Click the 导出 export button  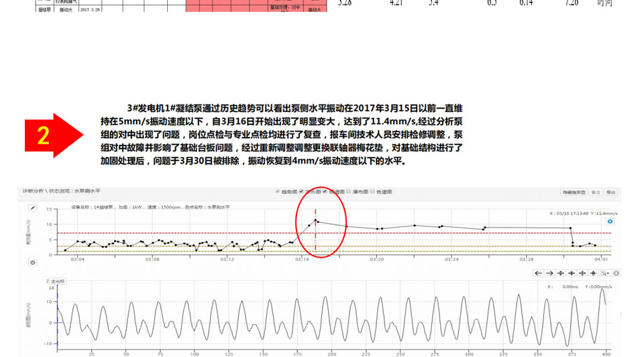[610, 192]
